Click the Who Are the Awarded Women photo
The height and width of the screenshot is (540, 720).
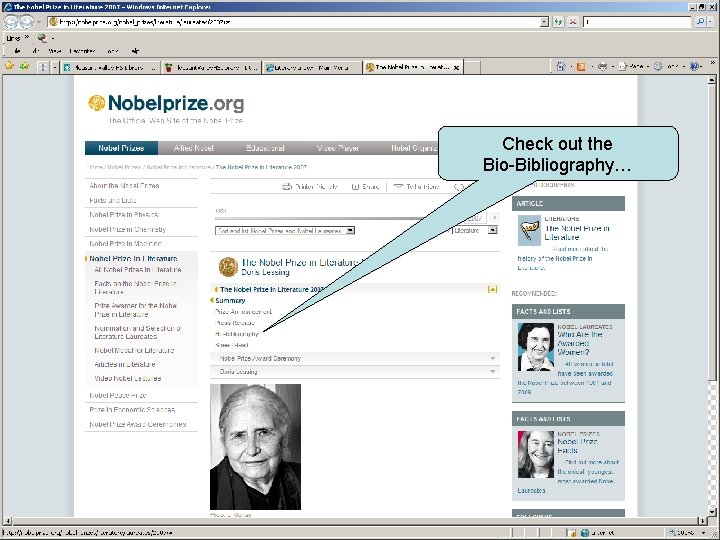536,347
